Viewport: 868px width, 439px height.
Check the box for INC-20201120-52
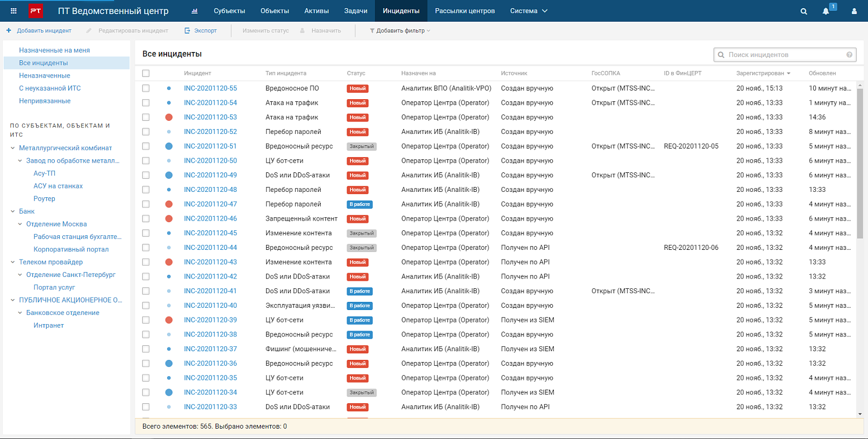(x=146, y=132)
